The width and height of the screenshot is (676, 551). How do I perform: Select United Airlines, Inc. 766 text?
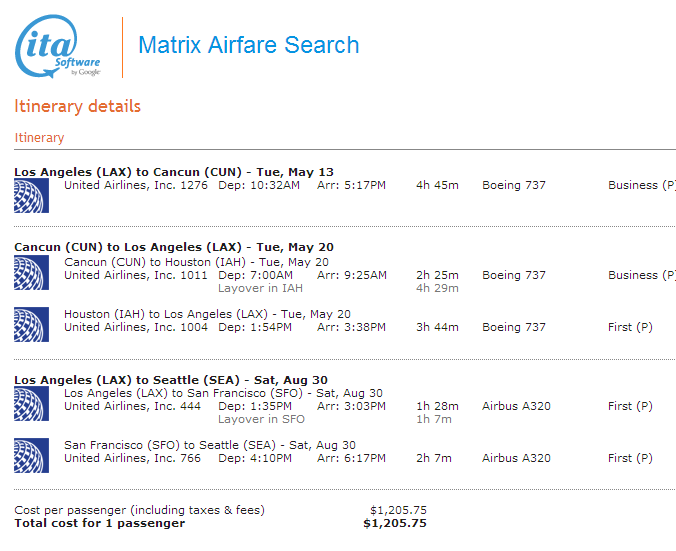coord(132,458)
